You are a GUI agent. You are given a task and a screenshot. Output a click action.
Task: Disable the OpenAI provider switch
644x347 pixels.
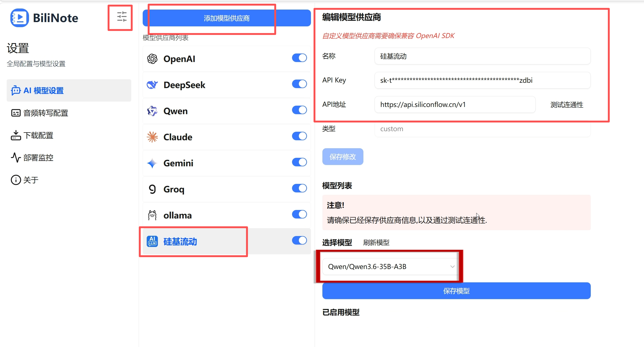coord(299,58)
